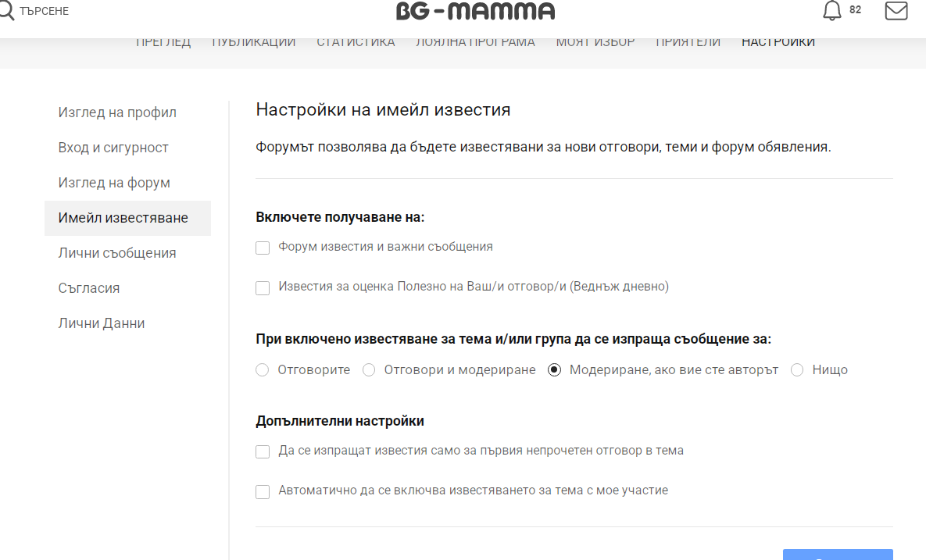Switch to the 'СТАТИСТИКА' tab

coord(356,42)
